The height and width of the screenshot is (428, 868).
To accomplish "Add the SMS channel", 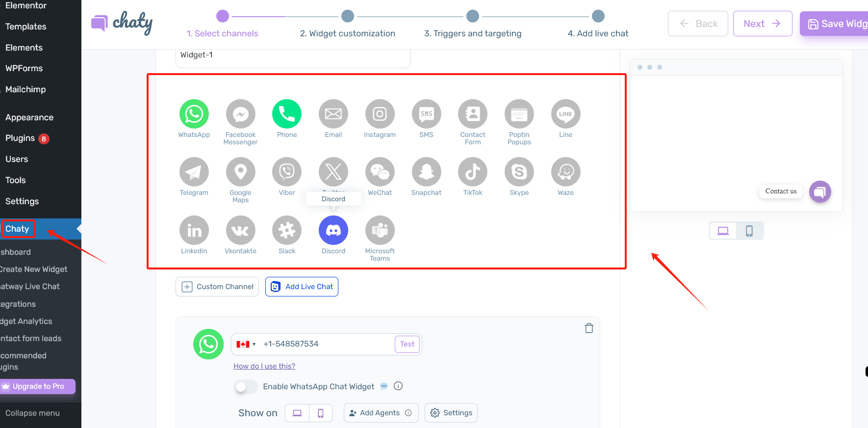I will 426,114.
